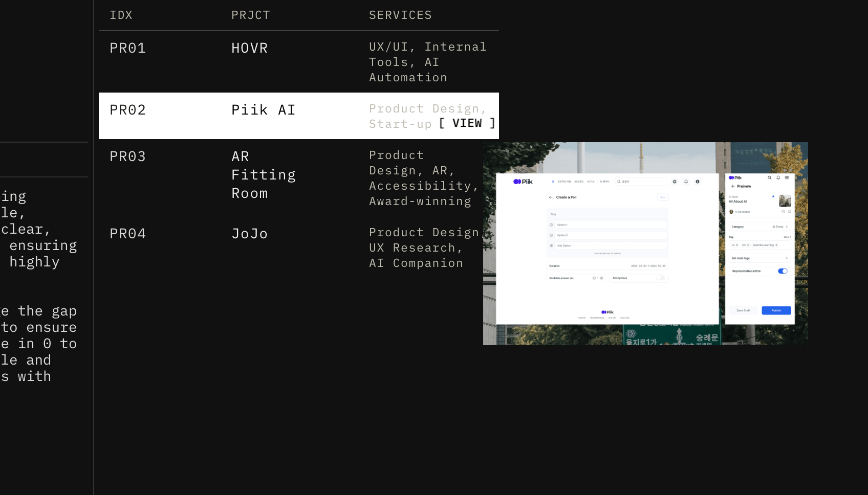
Task: Click back arrow beside 'Create a Poll'
Action: (551, 197)
